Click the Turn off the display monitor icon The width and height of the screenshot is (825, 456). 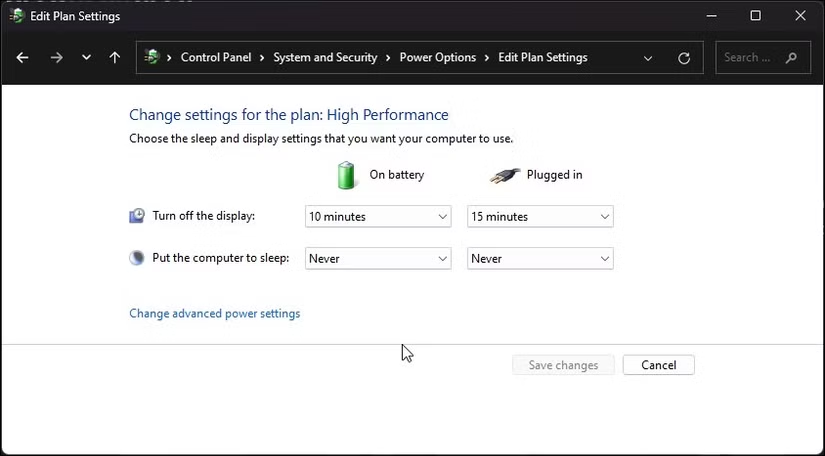(x=137, y=216)
